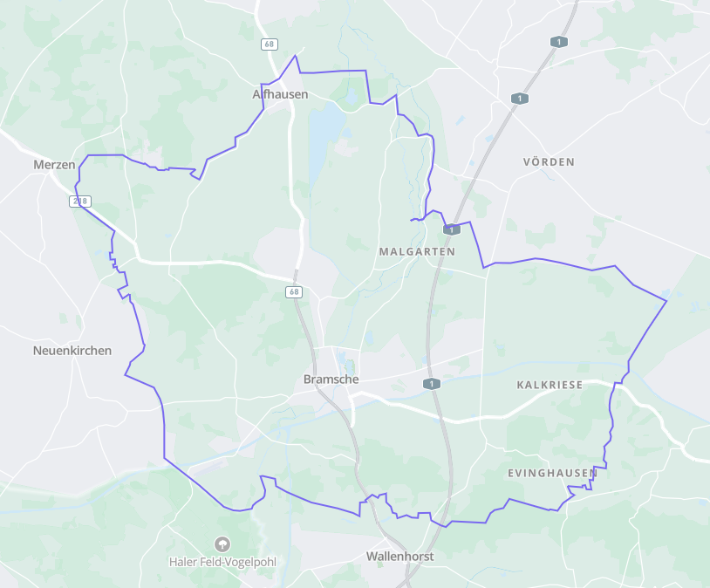Click the Haler Feld-Vogelpohl text label
Screen dimensions: 710x588
click(222, 562)
